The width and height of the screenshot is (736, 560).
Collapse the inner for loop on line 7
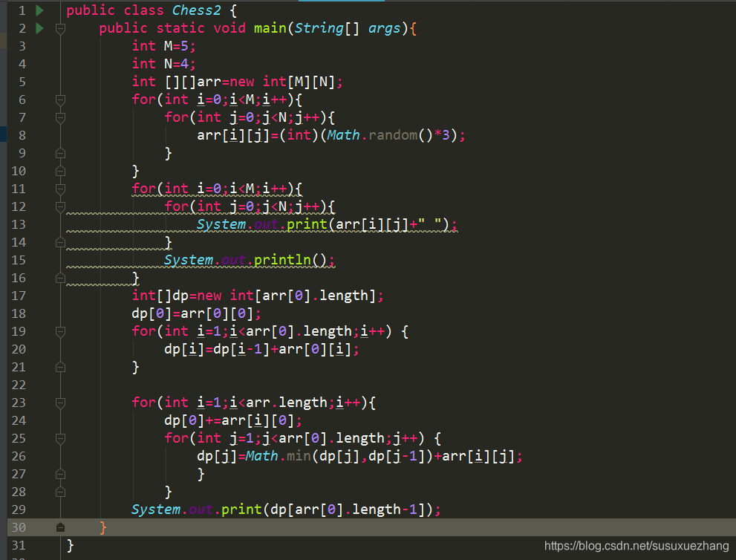click(x=60, y=118)
